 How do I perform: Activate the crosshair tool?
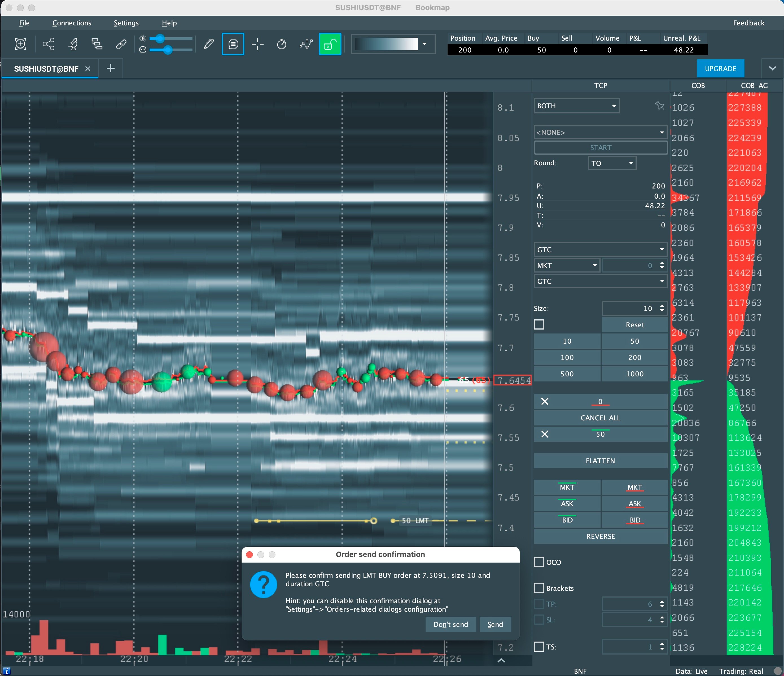tap(258, 44)
